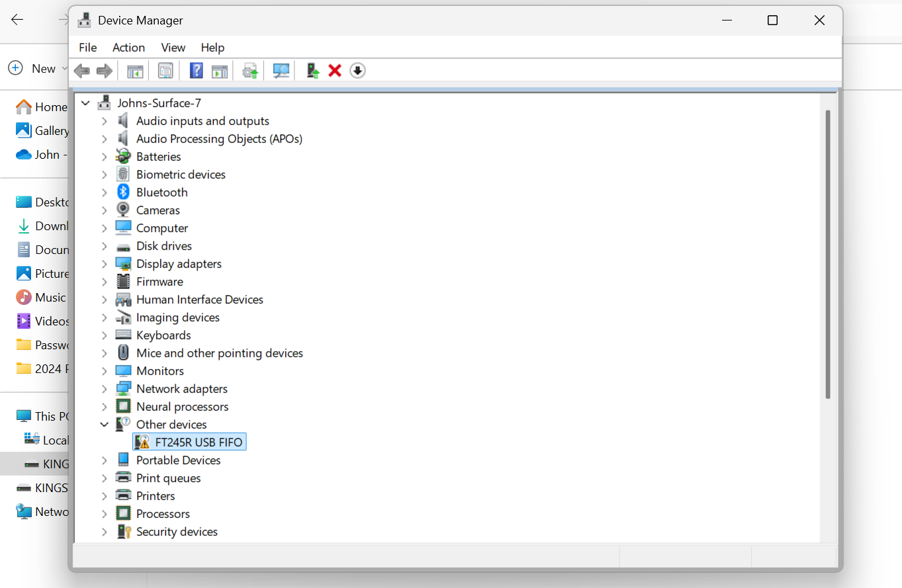Expand Audio inputs and outputs
This screenshot has width=902, height=588.
pos(104,121)
